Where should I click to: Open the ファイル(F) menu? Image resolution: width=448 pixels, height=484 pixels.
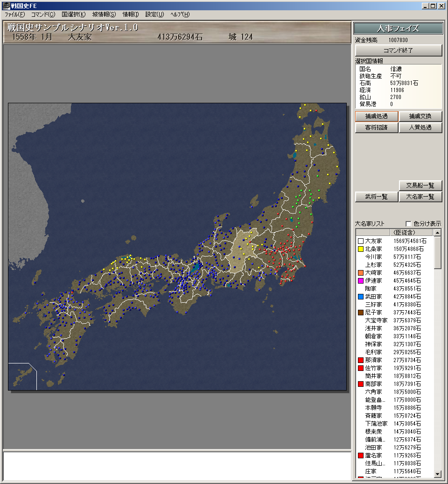pyautogui.click(x=15, y=14)
